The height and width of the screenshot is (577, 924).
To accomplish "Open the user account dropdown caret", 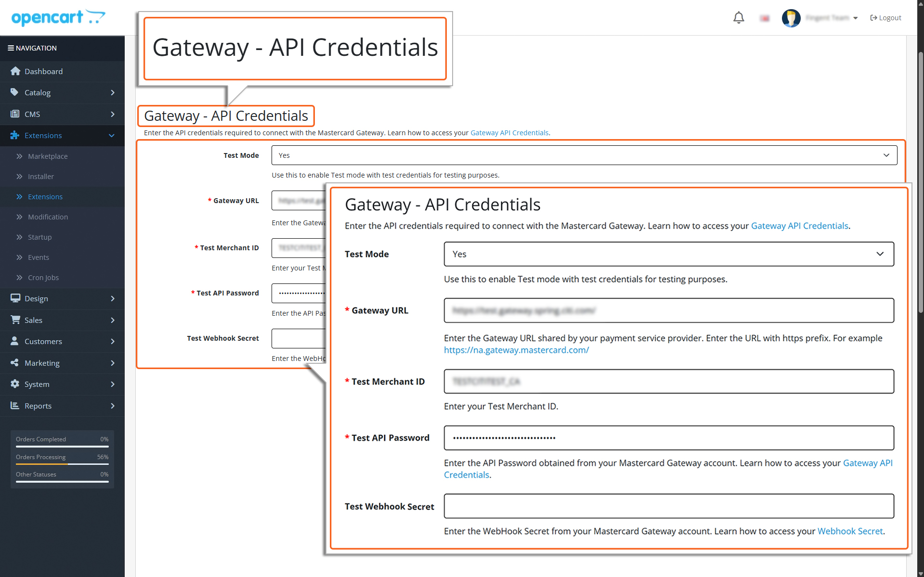I will (856, 18).
